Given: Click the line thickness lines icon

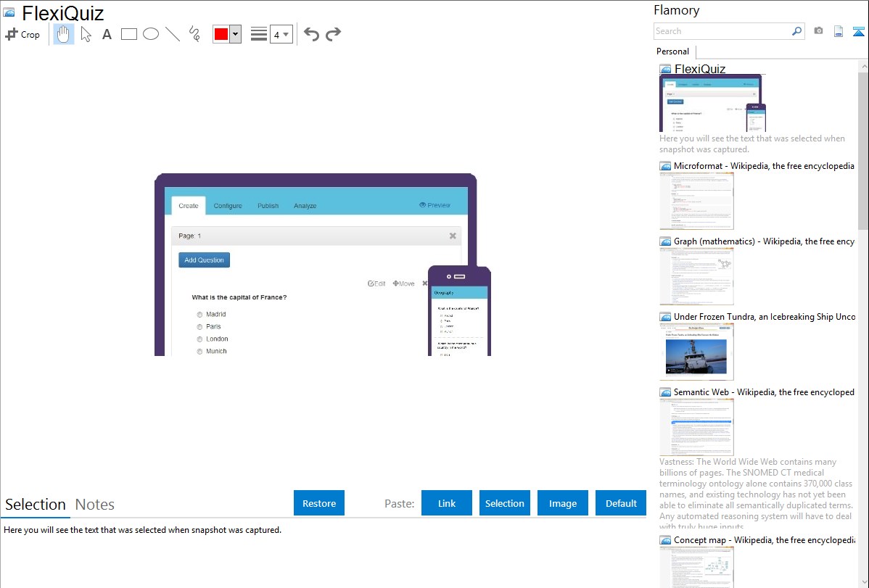Looking at the screenshot, I should [x=259, y=34].
